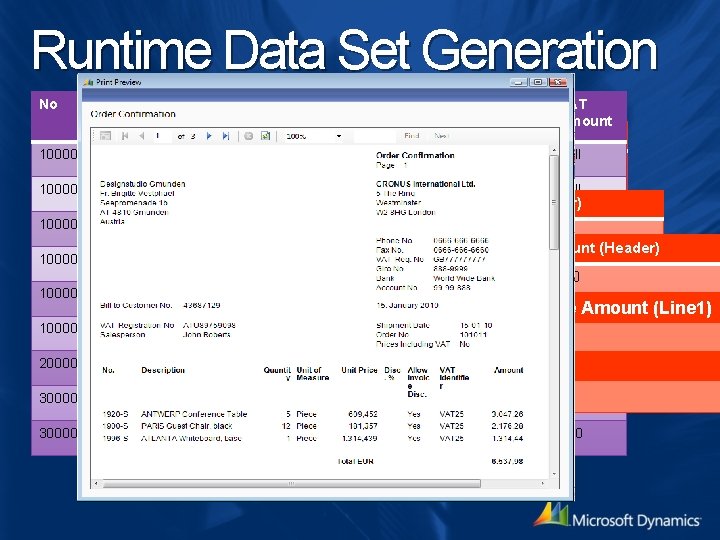Click the 'Runtime Data Set Generation' title
This screenshot has height=540, width=720.
(x=345, y=50)
